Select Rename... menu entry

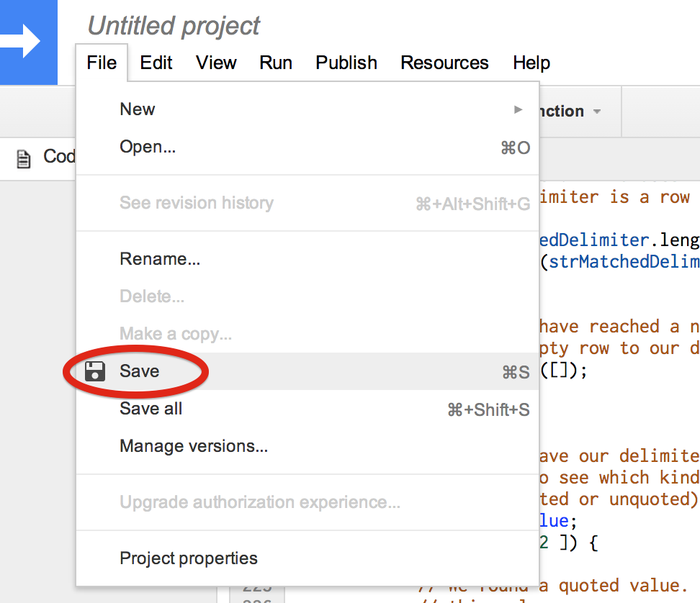coord(160,259)
